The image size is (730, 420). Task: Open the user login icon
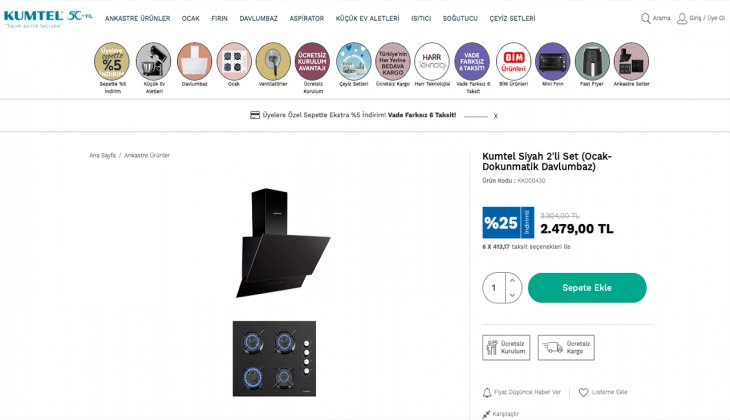coord(682,18)
